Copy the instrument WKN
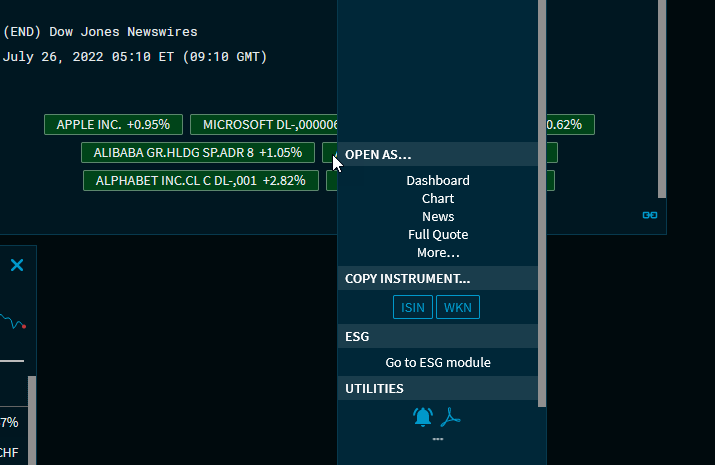Viewport: 715px width, 465px height. click(457, 308)
